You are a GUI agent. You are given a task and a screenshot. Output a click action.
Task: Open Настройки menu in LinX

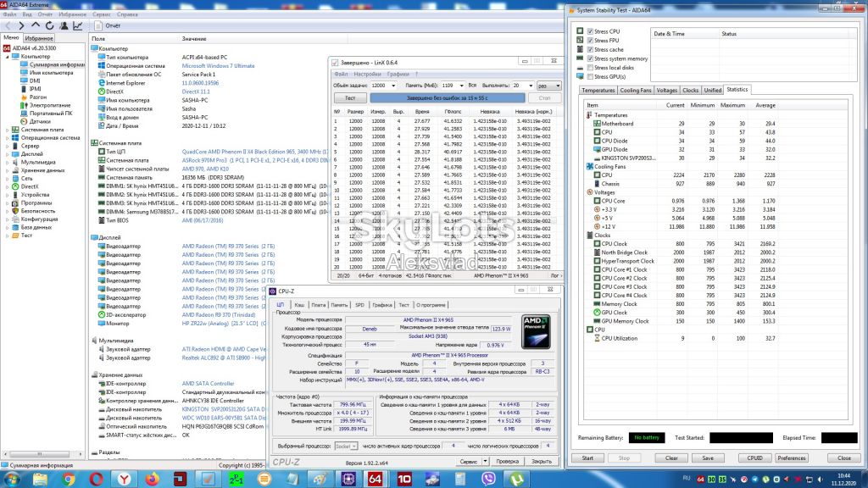(367, 75)
